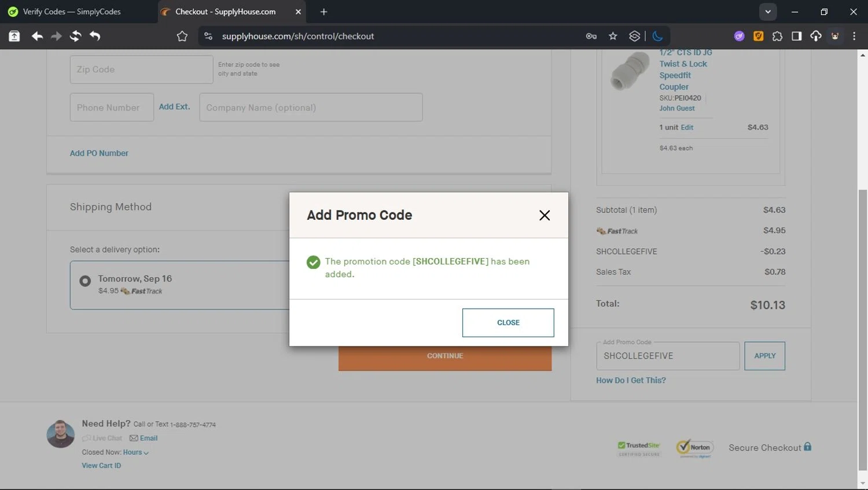Open a new browser tab
Viewport: 868px width, 490px height.
(323, 12)
